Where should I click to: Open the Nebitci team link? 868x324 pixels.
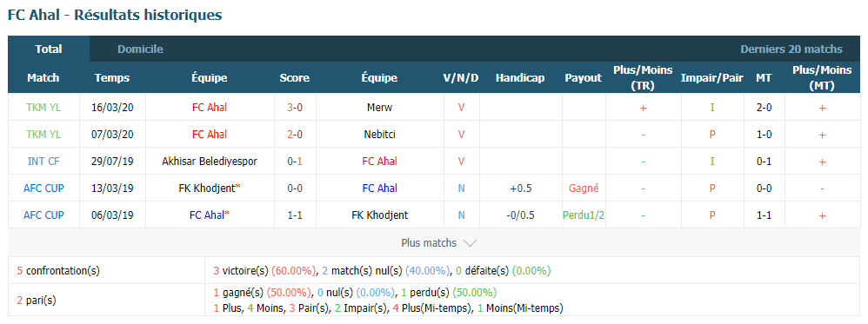point(379,135)
